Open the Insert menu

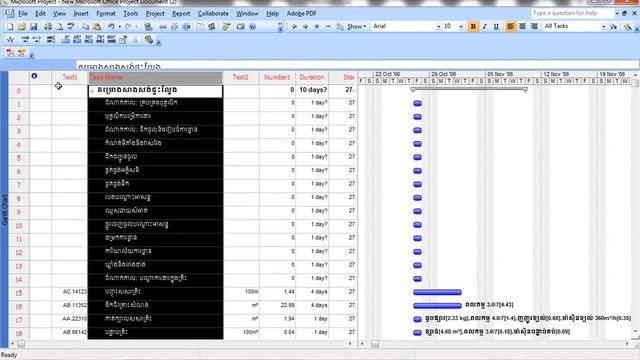pyautogui.click(x=81, y=13)
